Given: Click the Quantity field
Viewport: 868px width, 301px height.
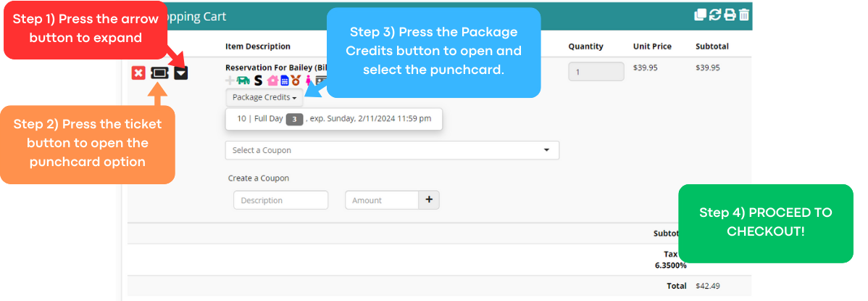Looking at the screenshot, I should 596,72.
